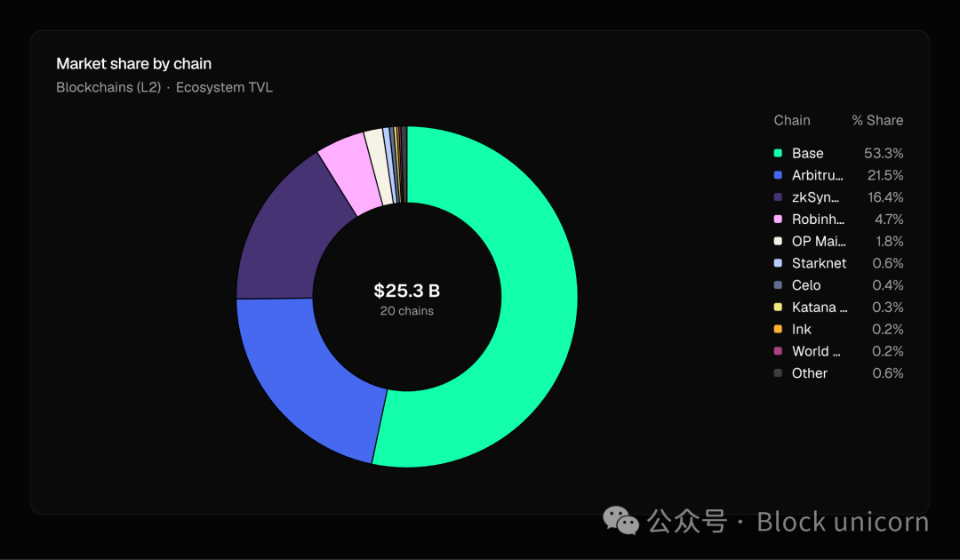The height and width of the screenshot is (560, 960).
Task: Click the 20 chains label
Action: click(x=407, y=311)
